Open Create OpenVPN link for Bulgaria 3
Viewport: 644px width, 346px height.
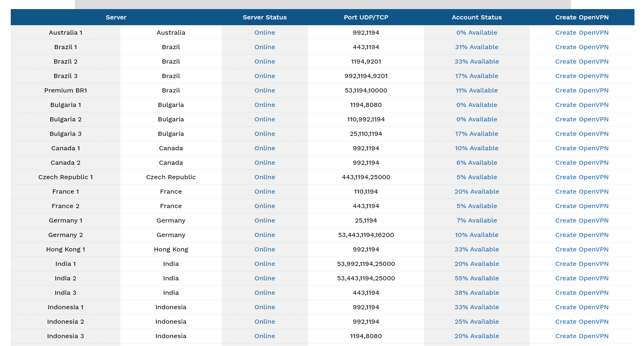(x=582, y=134)
